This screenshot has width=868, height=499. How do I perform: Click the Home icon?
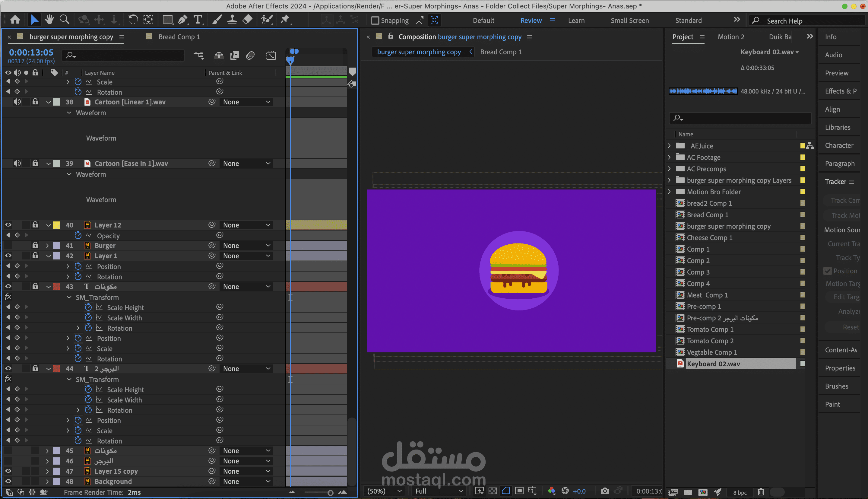point(15,20)
